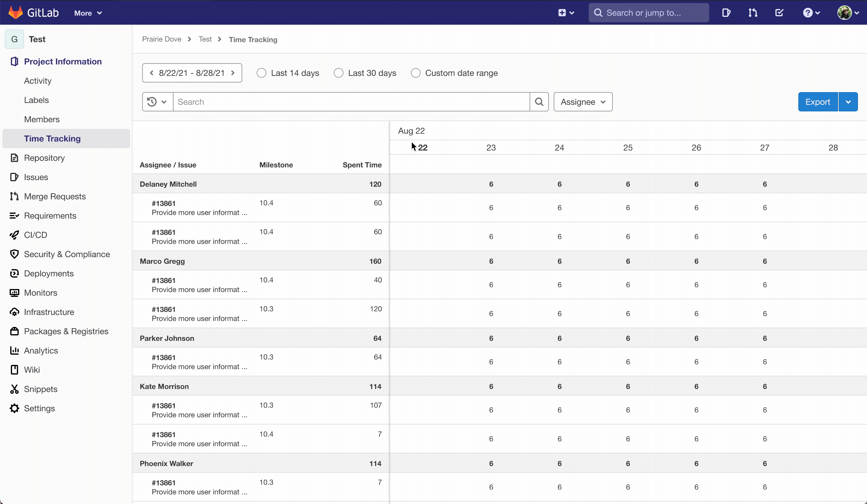Go to next week with right chevron
The width and height of the screenshot is (867, 504).
coord(233,73)
